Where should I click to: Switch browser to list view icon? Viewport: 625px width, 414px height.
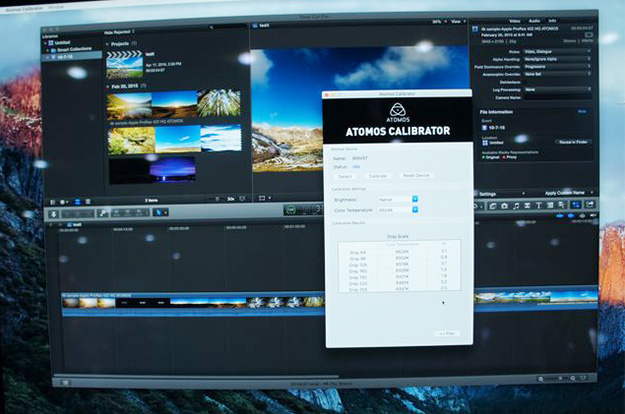point(88,202)
